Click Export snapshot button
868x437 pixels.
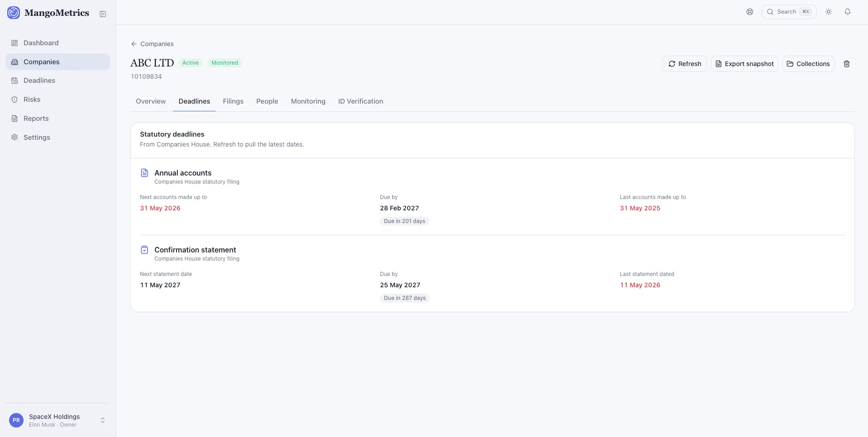pyautogui.click(x=745, y=64)
